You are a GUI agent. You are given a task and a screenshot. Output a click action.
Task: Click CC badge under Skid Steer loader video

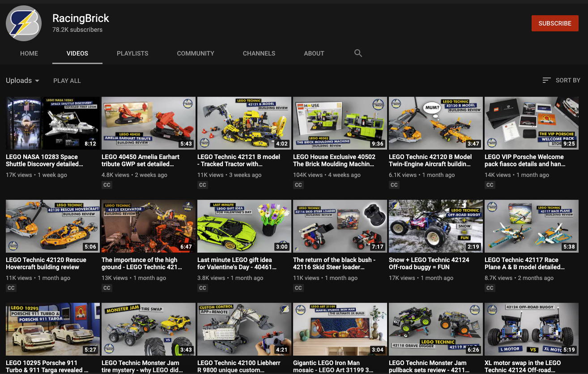298,288
